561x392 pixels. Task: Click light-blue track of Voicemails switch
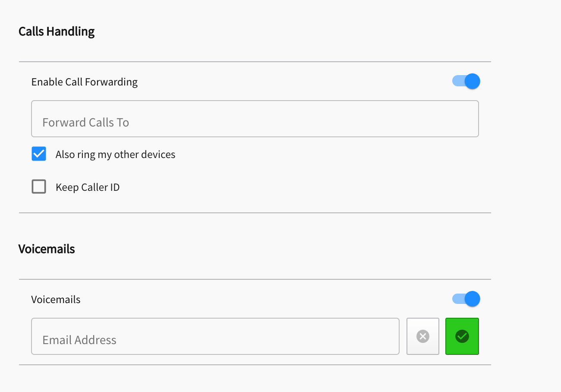pyautogui.click(x=458, y=299)
